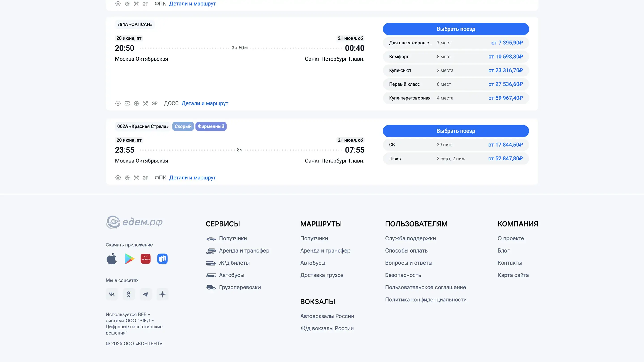Open Красная Стрела's Детали и маршрут link
This screenshot has height=362, width=644.
tap(192, 178)
